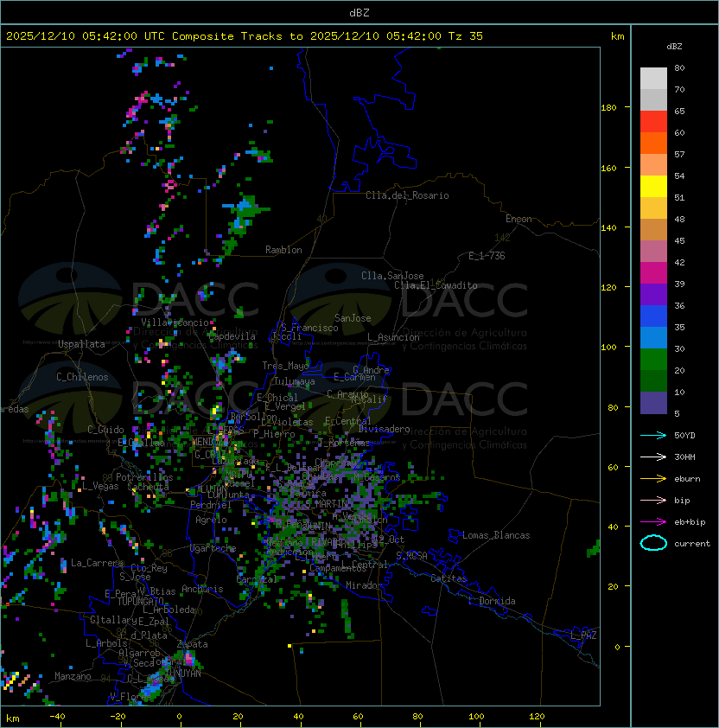Click the pink bip arrow icon
Screen dimensions: 719x728
coord(653,500)
